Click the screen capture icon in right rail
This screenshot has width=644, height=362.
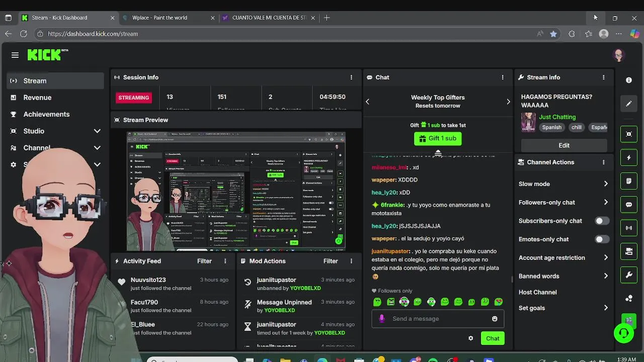point(629,134)
